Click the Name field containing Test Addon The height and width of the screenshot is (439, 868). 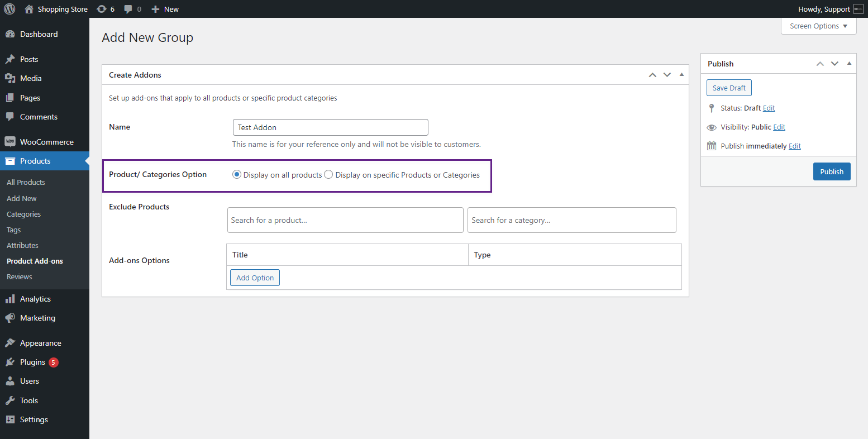click(331, 127)
